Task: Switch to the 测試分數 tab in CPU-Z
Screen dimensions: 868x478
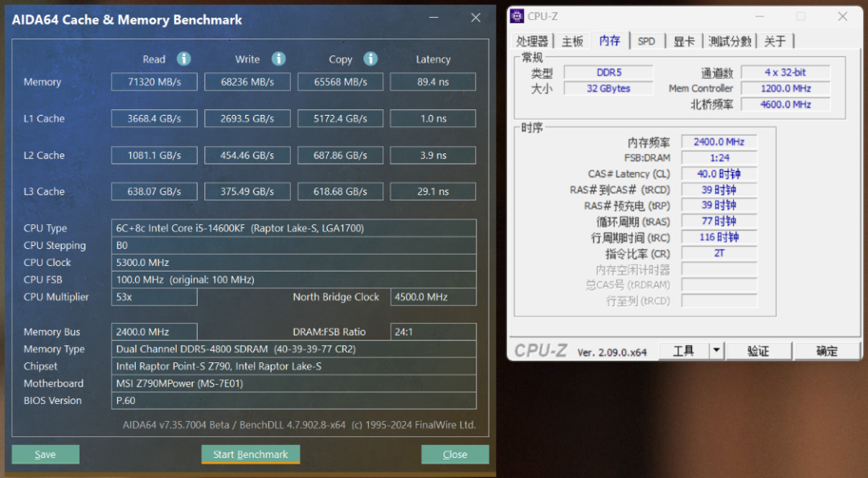Action: pyautogui.click(x=730, y=41)
